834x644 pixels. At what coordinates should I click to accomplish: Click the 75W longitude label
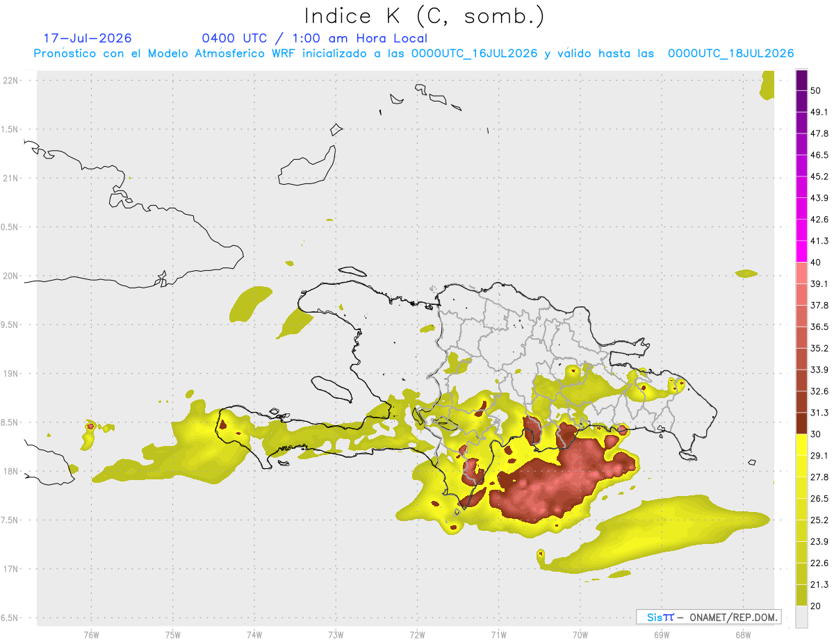tap(172, 635)
